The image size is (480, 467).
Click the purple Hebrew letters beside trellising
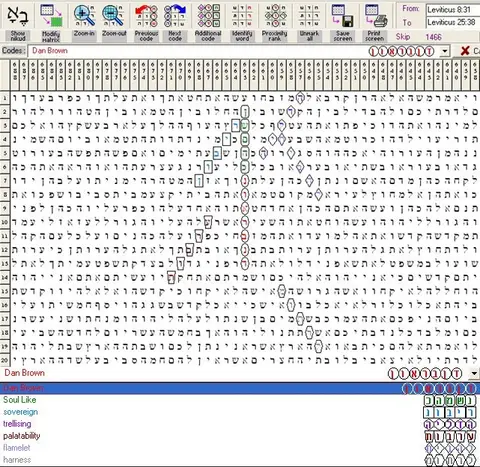[450, 424]
